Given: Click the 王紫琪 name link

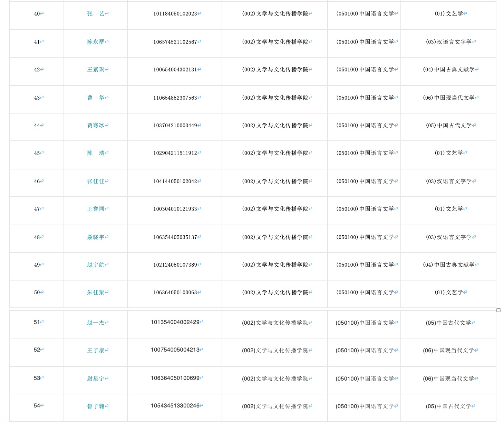Looking at the screenshot, I should pyautogui.click(x=96, y=69).
